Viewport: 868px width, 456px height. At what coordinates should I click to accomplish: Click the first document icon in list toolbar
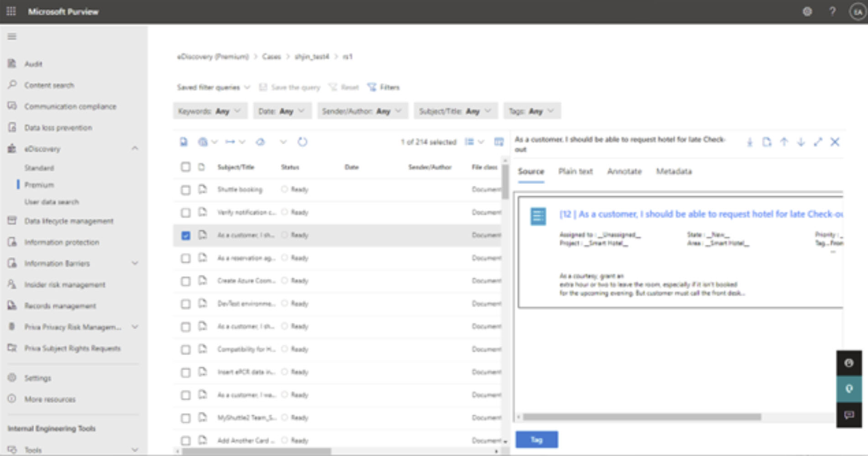pyautogui.click(x=183, y=142)
